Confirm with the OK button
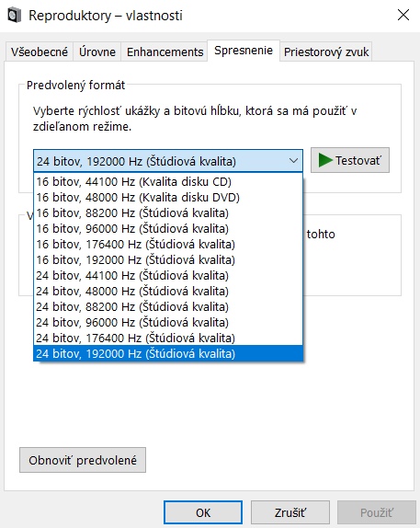This screenshot has width=420, height=528. tap(203, 512)
